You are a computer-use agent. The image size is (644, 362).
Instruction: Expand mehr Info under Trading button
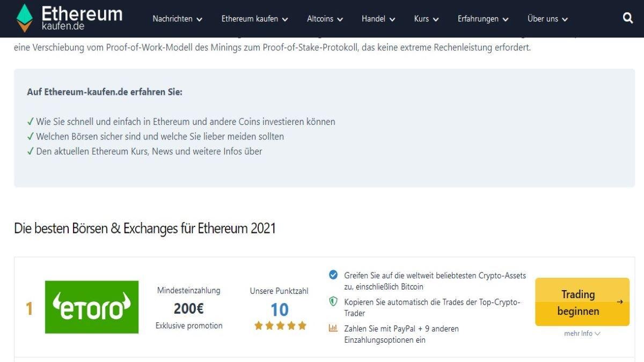[581, 333]
